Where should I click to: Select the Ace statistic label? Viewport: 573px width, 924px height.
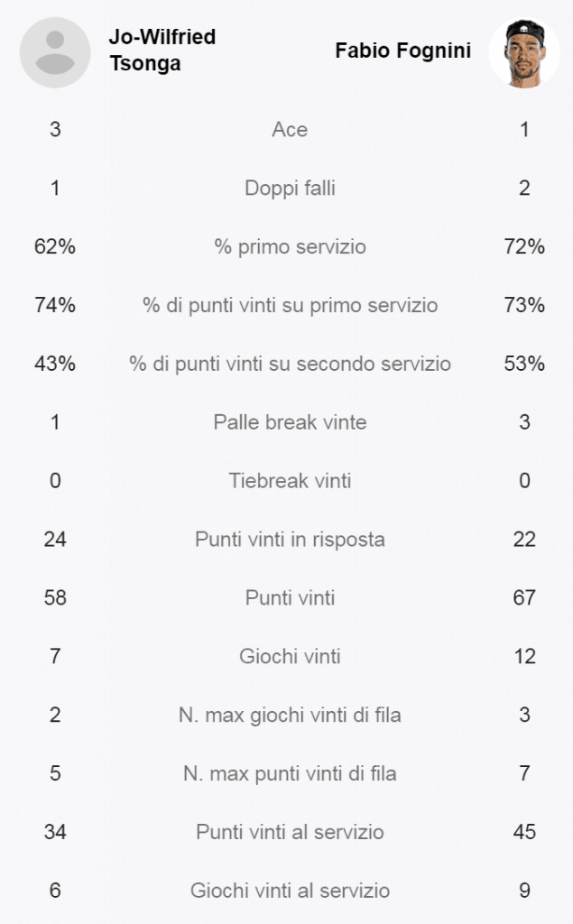[x=290, y=130]
